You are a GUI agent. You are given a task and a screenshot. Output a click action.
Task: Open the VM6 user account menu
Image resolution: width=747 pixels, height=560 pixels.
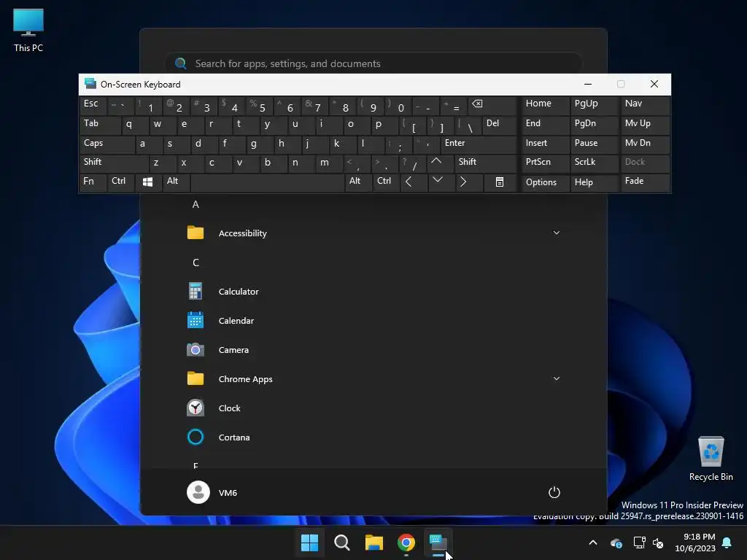coord(212,492)
